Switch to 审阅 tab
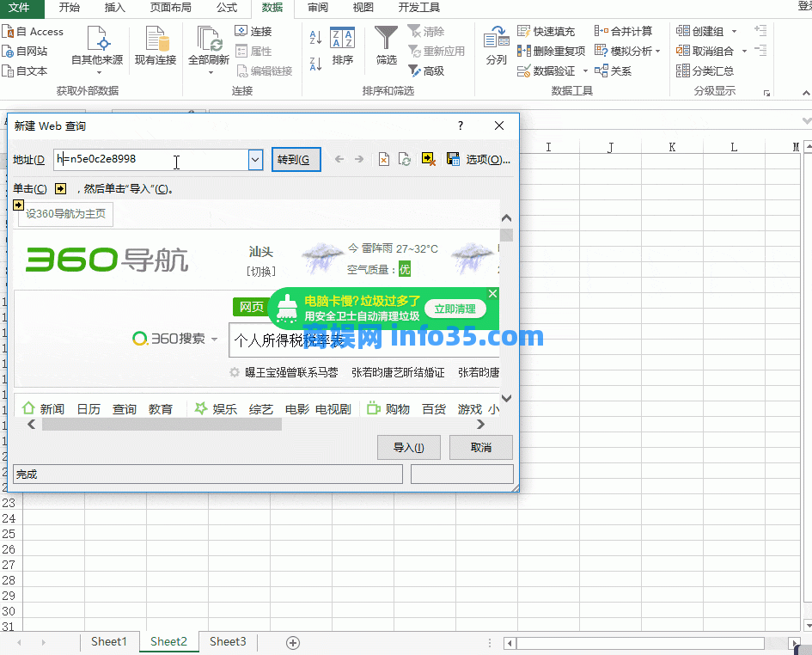The width and height of the screenshot is (812, 655). click(317, 7)
